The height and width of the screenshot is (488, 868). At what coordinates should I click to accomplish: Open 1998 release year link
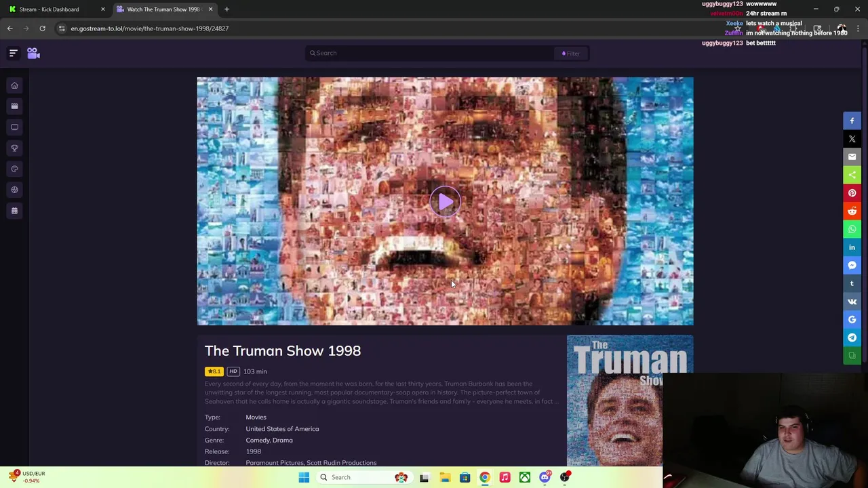(253, 451)
